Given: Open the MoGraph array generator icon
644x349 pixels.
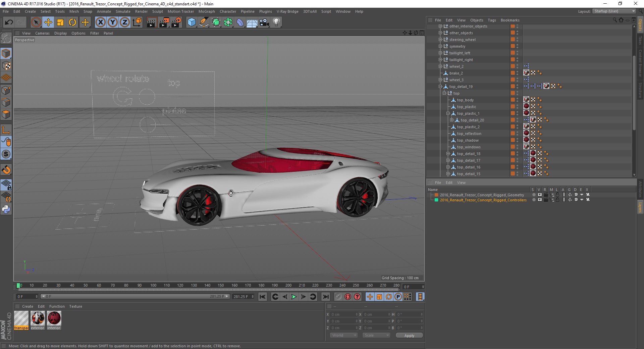Looking at the screenshot, I should click(228, 22).
